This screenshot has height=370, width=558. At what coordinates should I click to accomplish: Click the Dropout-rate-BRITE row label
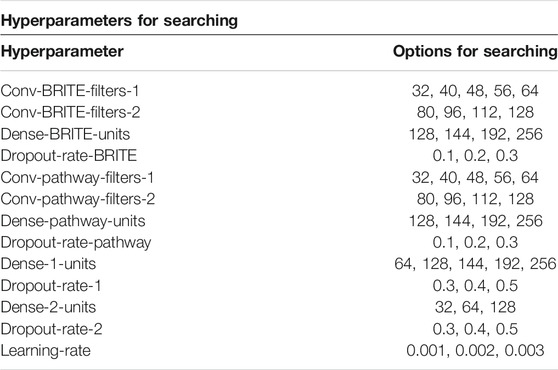tap(69, 156)
